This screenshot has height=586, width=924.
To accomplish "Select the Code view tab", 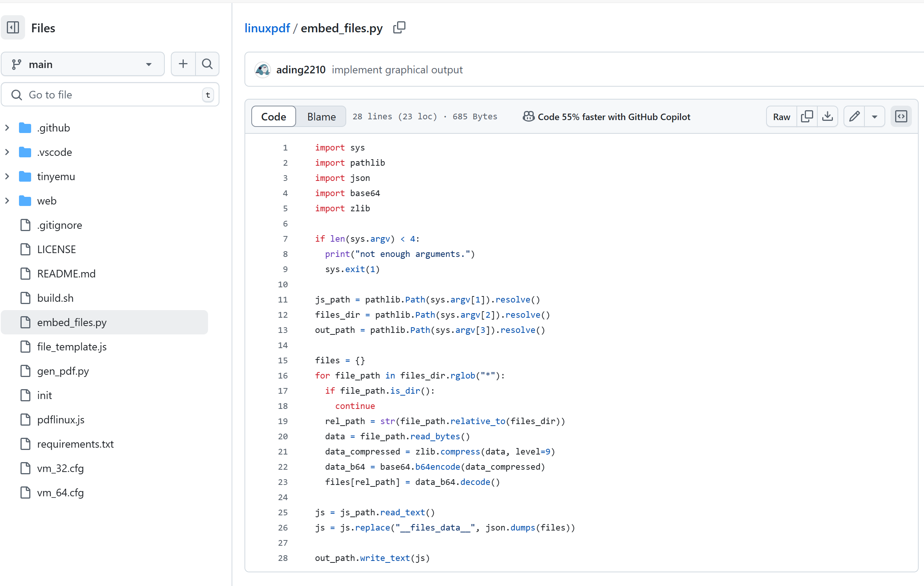I will click(x=273, y=116).
